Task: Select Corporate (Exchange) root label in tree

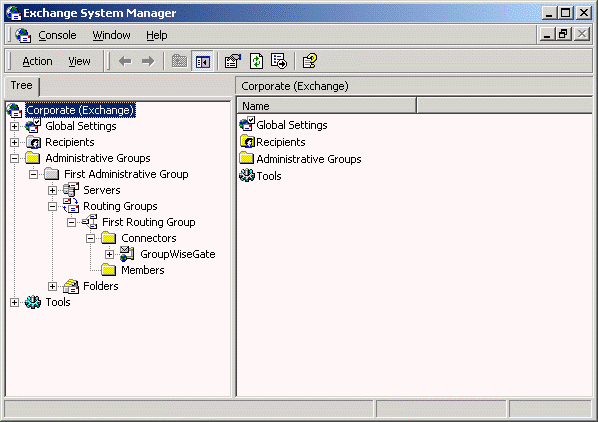Action: [80, 110]
